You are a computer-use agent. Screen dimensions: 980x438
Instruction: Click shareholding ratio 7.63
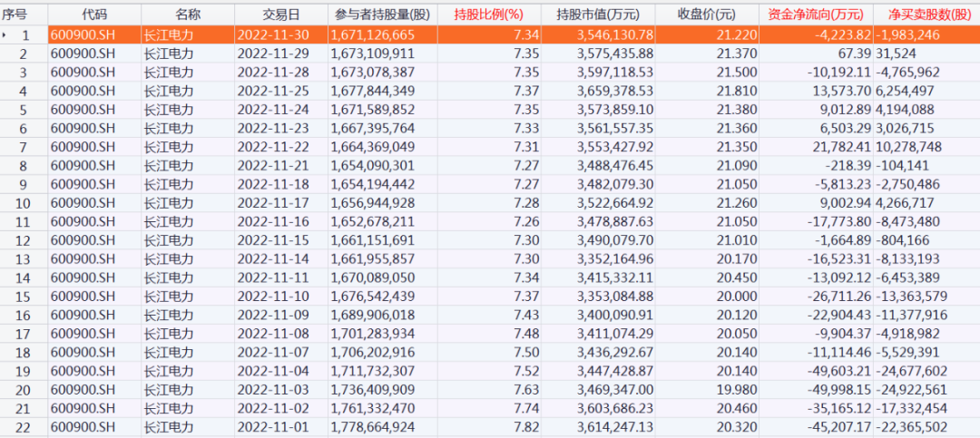(527, 390)
